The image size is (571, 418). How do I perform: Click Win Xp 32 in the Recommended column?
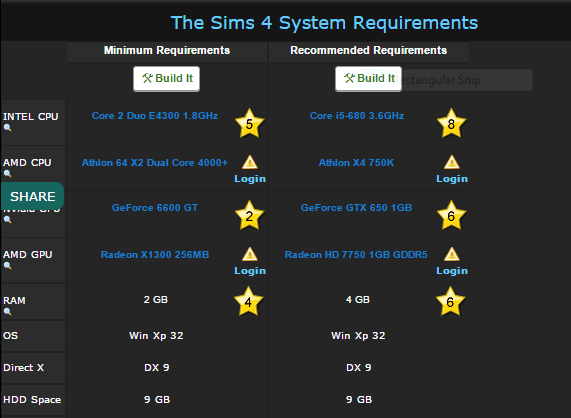[x=358, y=335]
